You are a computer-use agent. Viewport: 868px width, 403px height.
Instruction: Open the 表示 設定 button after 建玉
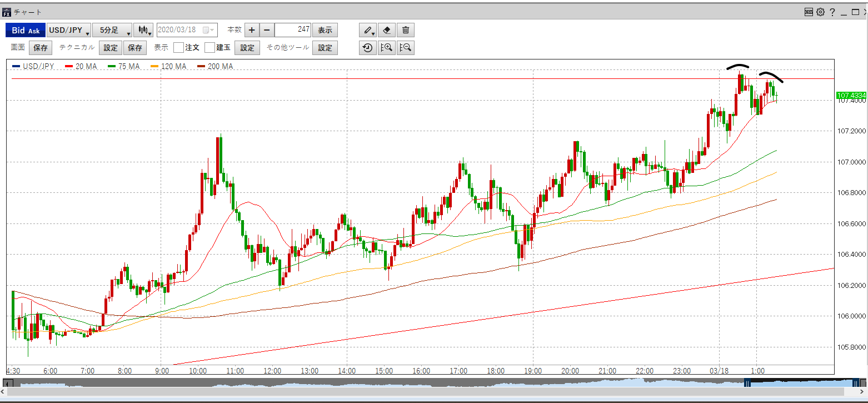pyautogui.click(x=247, y=48)
